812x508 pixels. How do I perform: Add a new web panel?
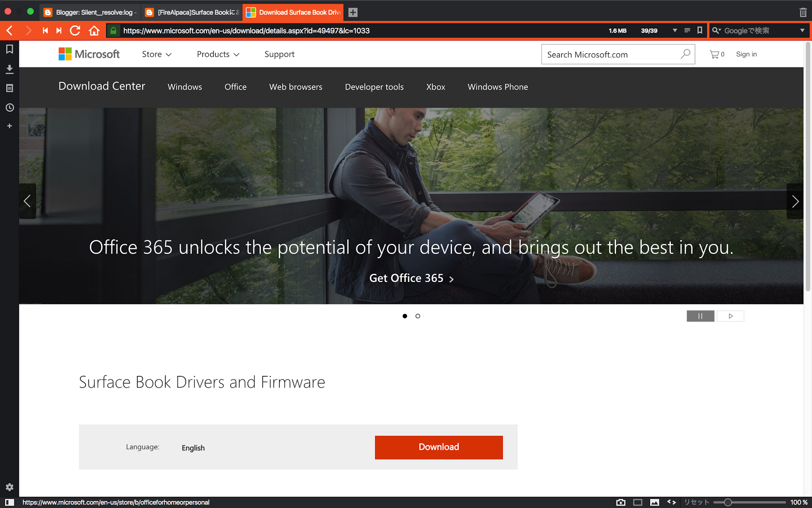click(x=9, y=126)
